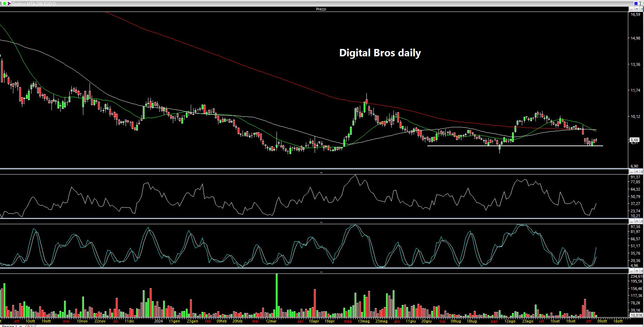The width and height of the screenshot is (644, 327).
Task: Grab the splitter handle above the stochastic pane
Action: tap(321, 222)
